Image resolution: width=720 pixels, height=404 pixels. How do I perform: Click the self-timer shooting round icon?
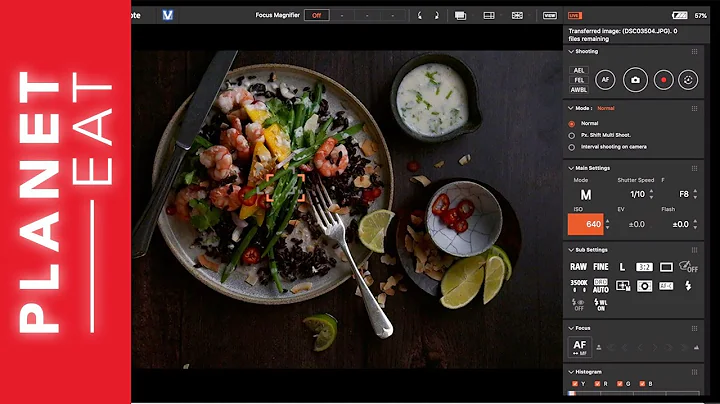click(688, 80)
